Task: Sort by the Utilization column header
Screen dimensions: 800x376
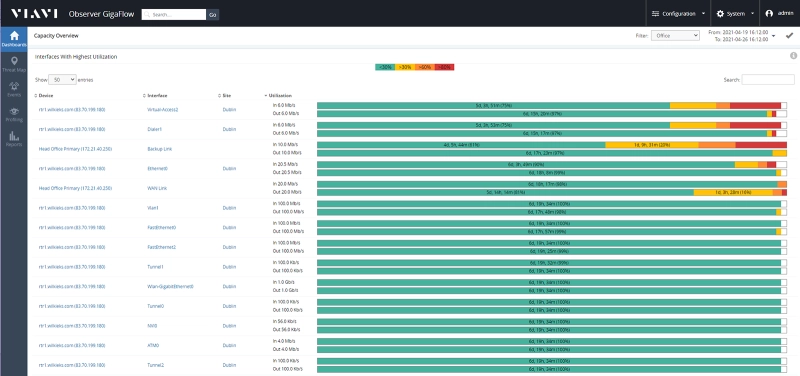Action: coord(279,95)
